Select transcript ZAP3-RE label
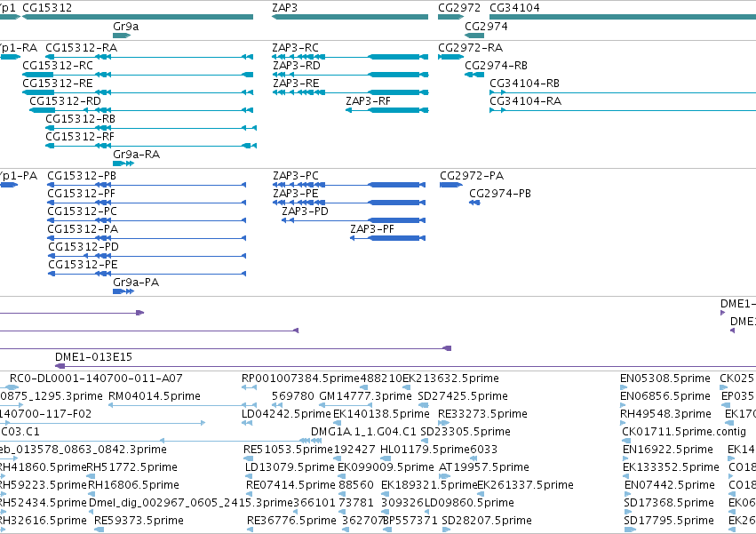756x534 pixels. (296, 84)
